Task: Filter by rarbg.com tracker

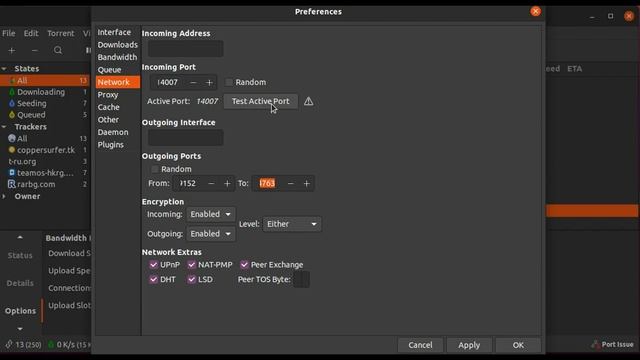Action: pos(36,184)
